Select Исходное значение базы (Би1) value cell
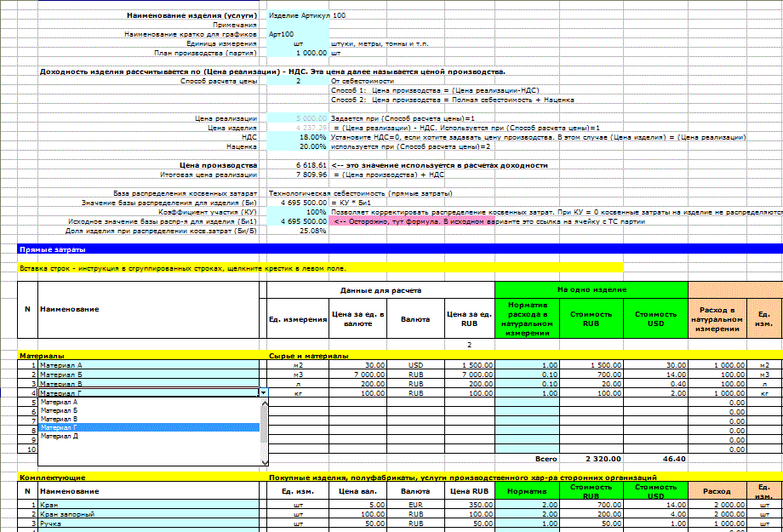 [298, 221]
